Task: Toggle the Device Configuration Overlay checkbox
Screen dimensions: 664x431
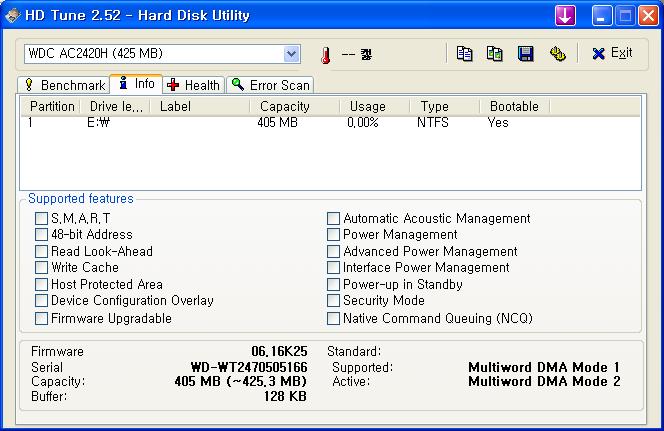Action: [x=41, y=301]
